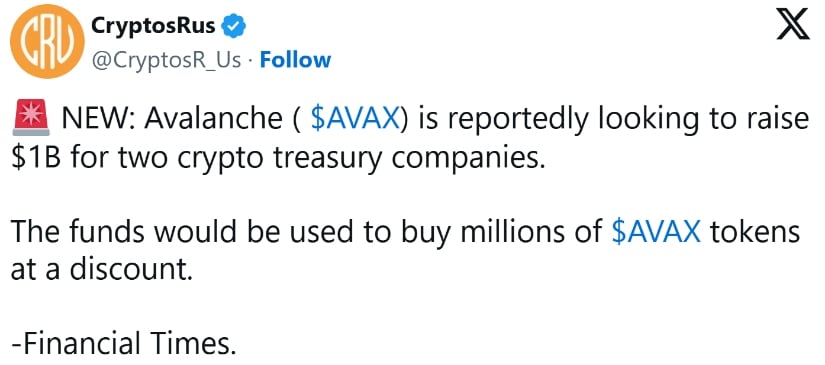Open the $AVAX cashtag after Avalanche

click(x=354, y=120)
